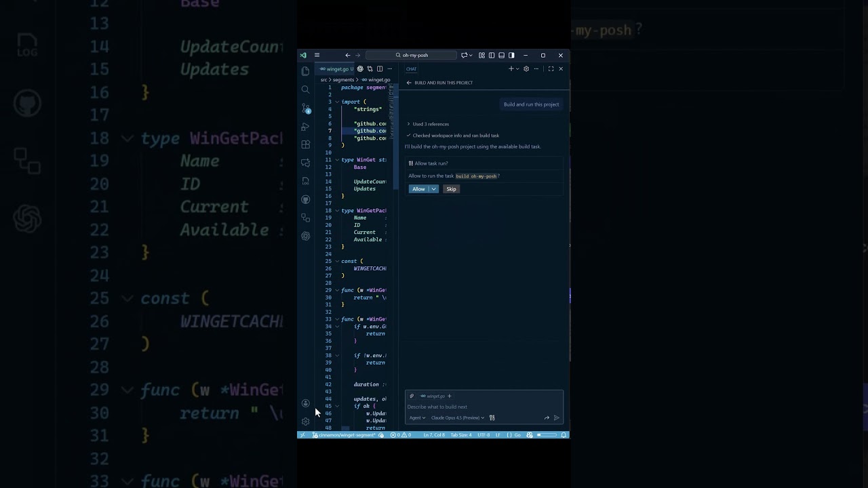
Task: Click Customize Layout icon in title bar
Action: click(481, 56)
